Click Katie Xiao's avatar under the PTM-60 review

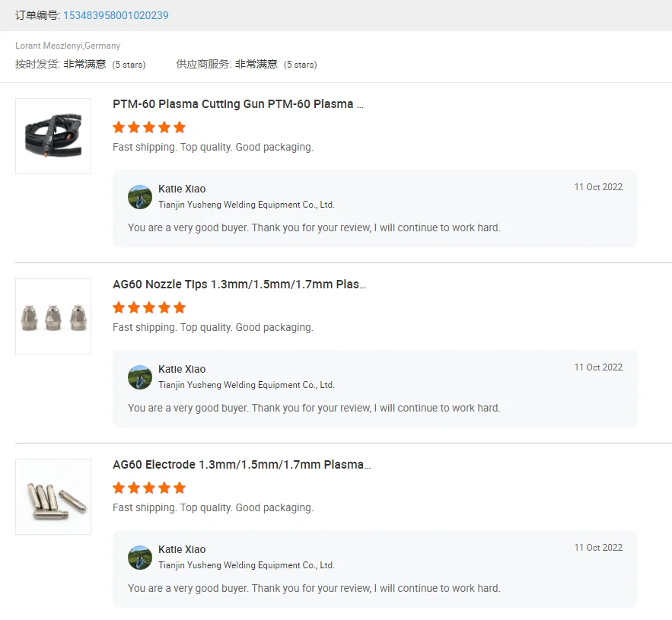pyautogui.click(x=140, y=197)
